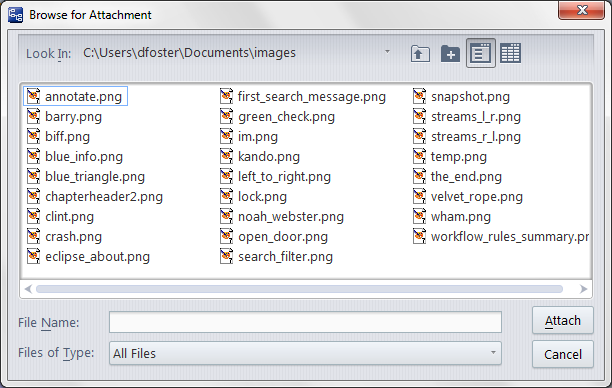Click the Attach button
The height and width of the screenshot is (388, 612).
[x=562, y=320]
